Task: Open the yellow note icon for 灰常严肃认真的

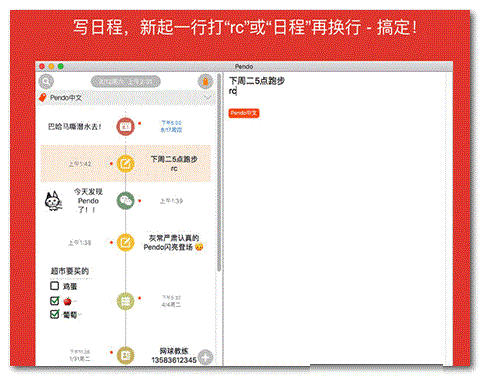Action: 125,242
